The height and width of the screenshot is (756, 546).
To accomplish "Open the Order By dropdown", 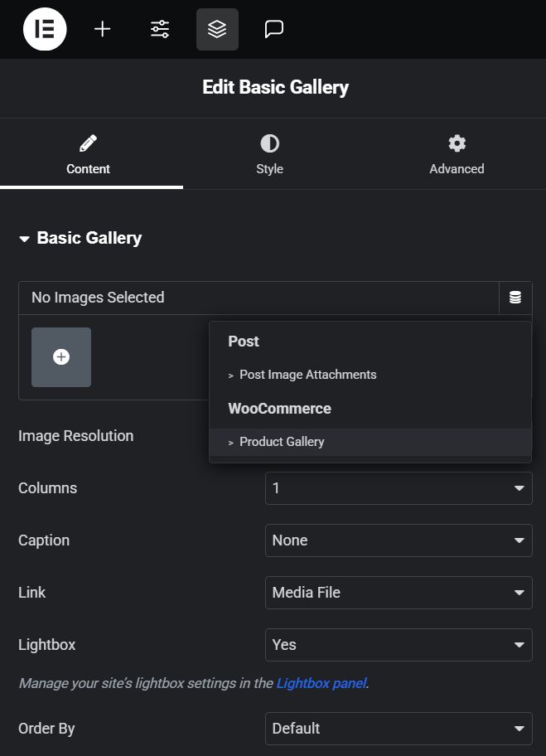I will click(x=399, y=729).
